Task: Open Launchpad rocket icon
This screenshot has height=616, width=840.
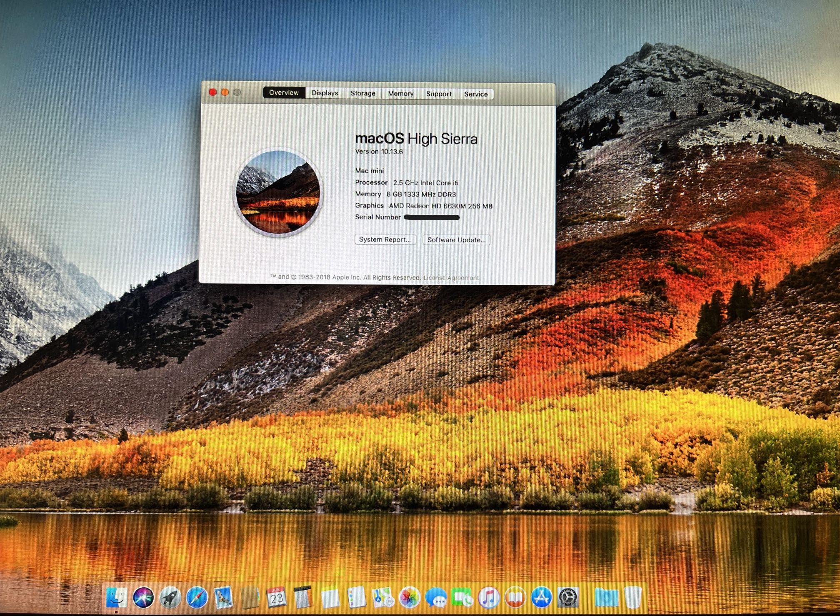Action: pos(170,598)
